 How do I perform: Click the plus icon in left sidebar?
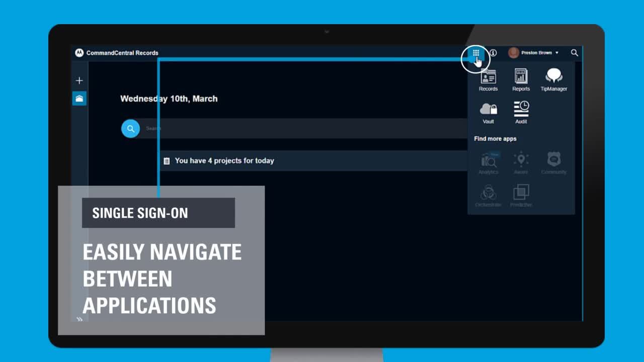(x=79, y=80)
